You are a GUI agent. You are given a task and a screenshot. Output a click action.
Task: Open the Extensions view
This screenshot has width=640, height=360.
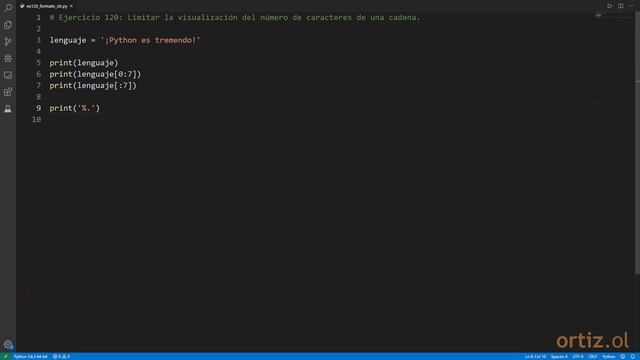pos(8,92)
